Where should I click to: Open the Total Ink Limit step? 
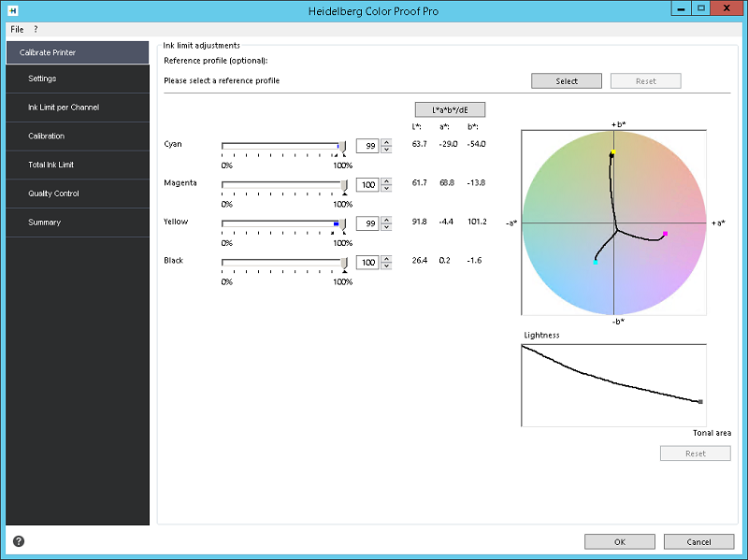pyautogui.click(x=78, y=165)
